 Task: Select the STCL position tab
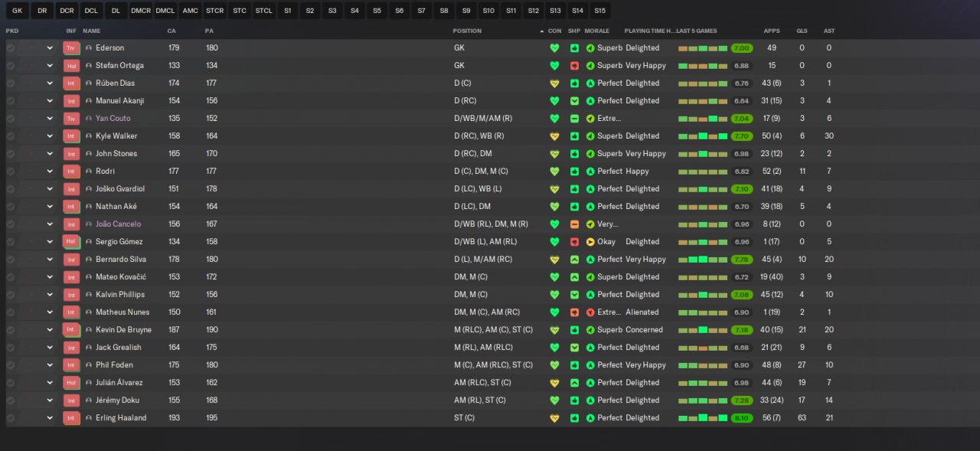tap(263, 11)
